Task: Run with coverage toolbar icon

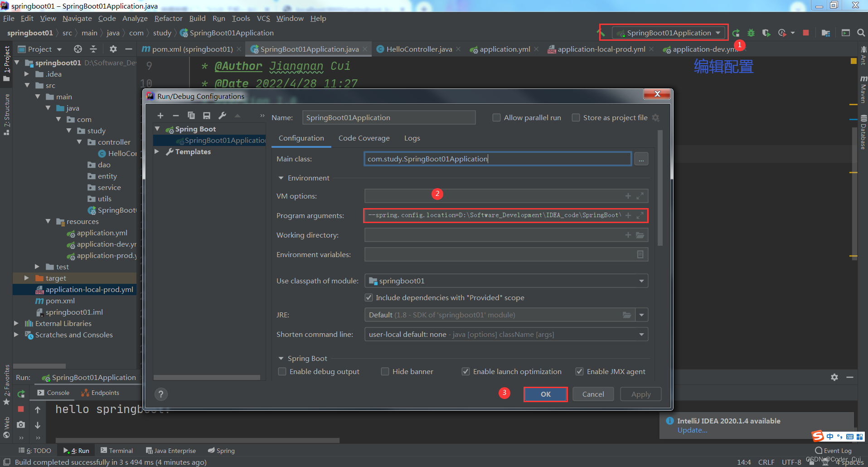Action: pos(766,33)
